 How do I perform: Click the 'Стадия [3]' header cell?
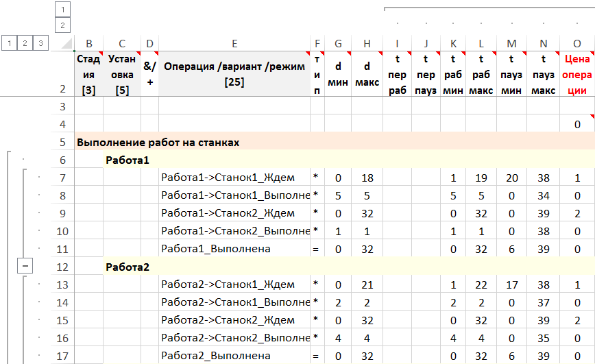[88, 74]
